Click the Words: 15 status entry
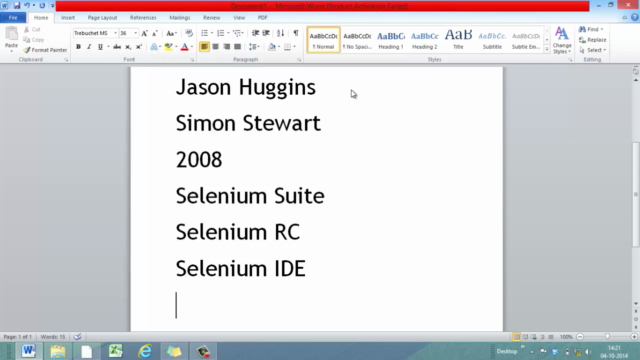Screen dimensions: 640x360 53,337
